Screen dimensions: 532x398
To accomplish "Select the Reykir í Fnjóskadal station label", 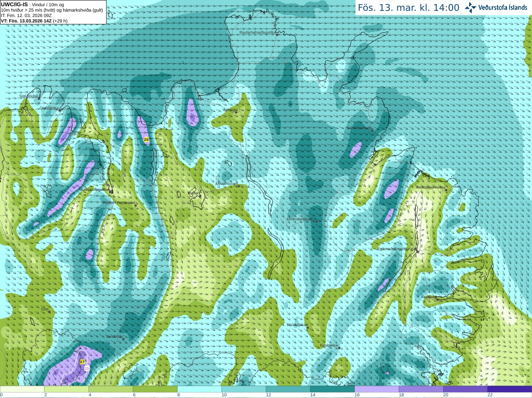I will click(x=119, y=203).
